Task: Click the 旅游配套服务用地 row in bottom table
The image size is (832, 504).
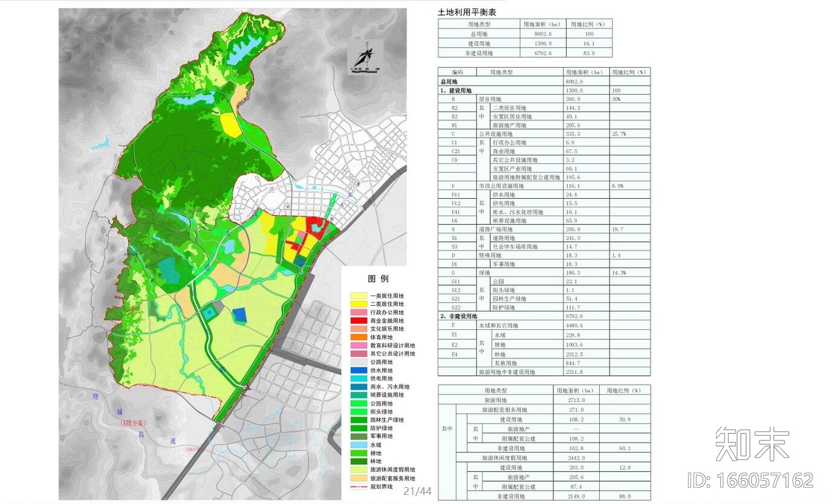Action: tap(504, 410)
